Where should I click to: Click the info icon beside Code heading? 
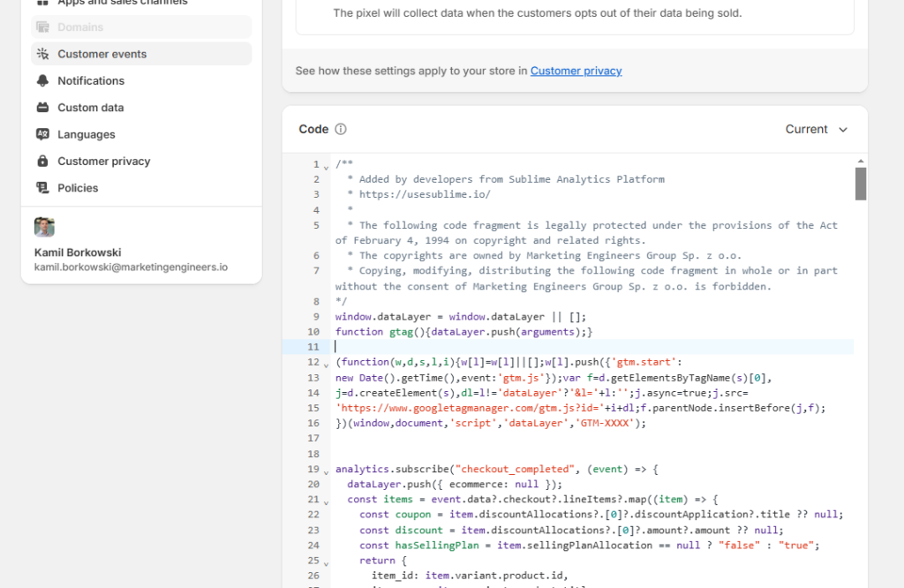(341, 129)
